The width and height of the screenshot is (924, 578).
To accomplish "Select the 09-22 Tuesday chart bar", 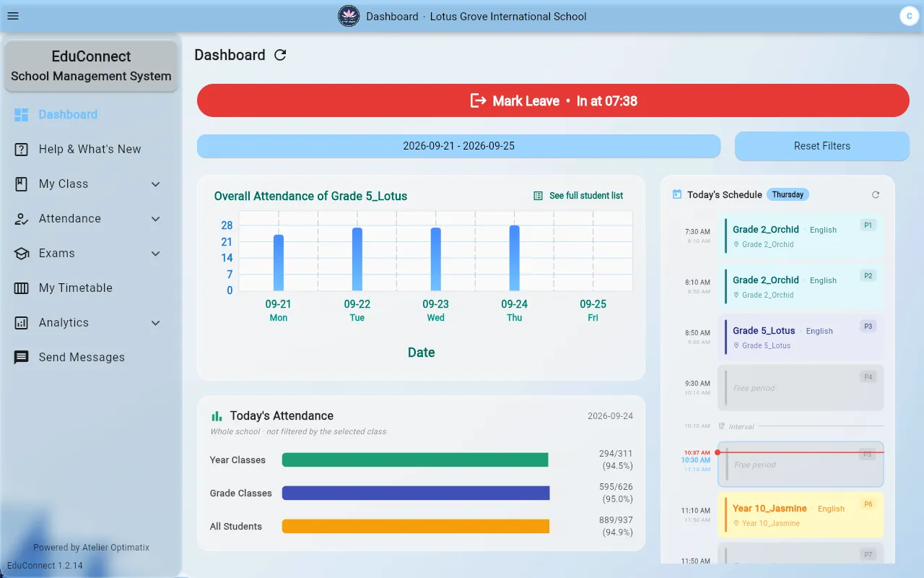I will 357,259.
